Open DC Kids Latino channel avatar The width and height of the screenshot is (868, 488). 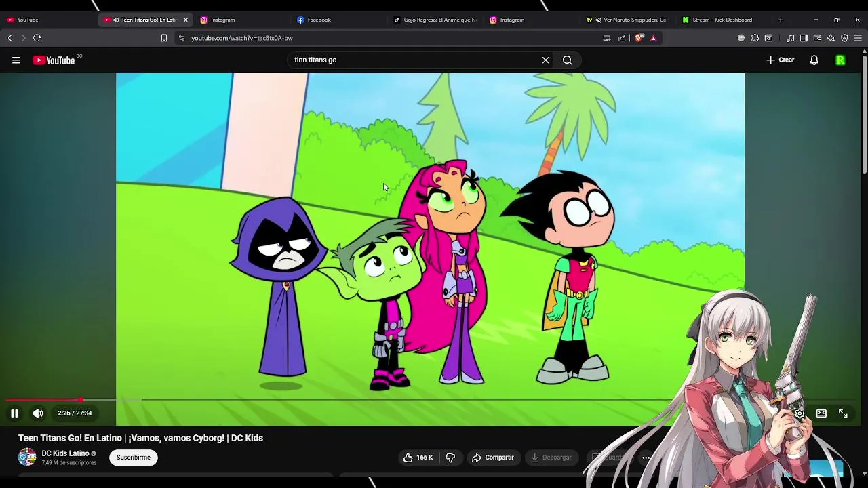pos(27,457)
